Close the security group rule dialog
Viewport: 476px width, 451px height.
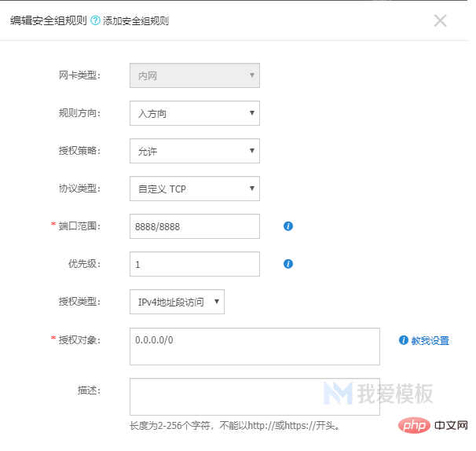[440, 20]
